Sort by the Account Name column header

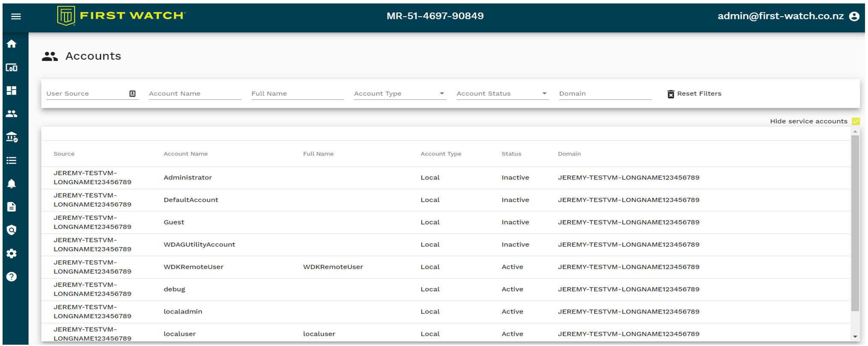click(x=185, y=154)
